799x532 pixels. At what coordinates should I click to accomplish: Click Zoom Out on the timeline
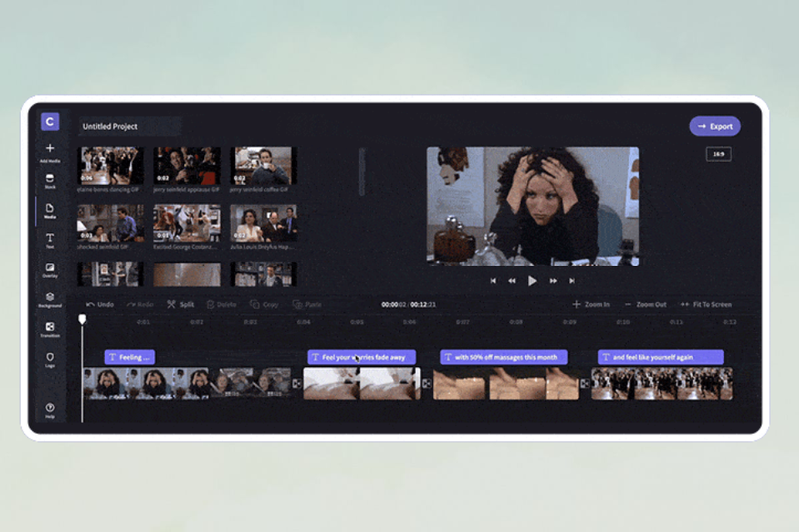pyautogui.click(x=645, y=304)
